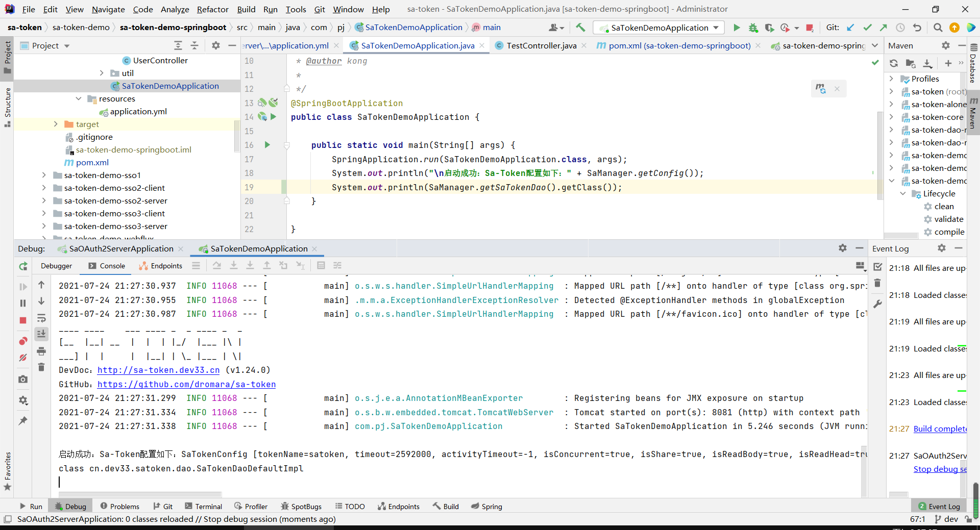Open the Problems tool window
The image size is (980, 530).
click(x=119, y=507)
